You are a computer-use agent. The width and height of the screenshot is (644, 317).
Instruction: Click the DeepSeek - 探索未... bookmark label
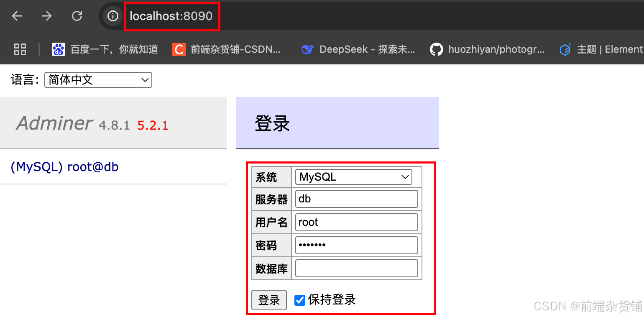click(x=367, y=49)
